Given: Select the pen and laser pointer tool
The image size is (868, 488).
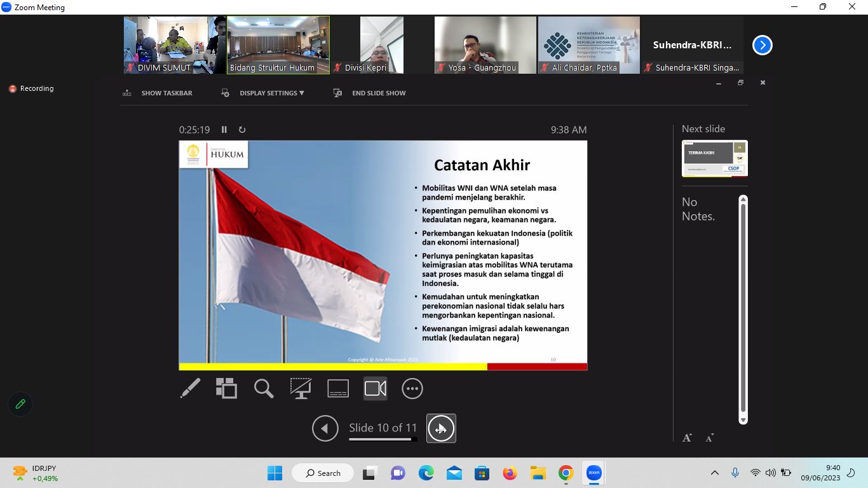Looking at the screenshot, I should click(x=190, y=388).
